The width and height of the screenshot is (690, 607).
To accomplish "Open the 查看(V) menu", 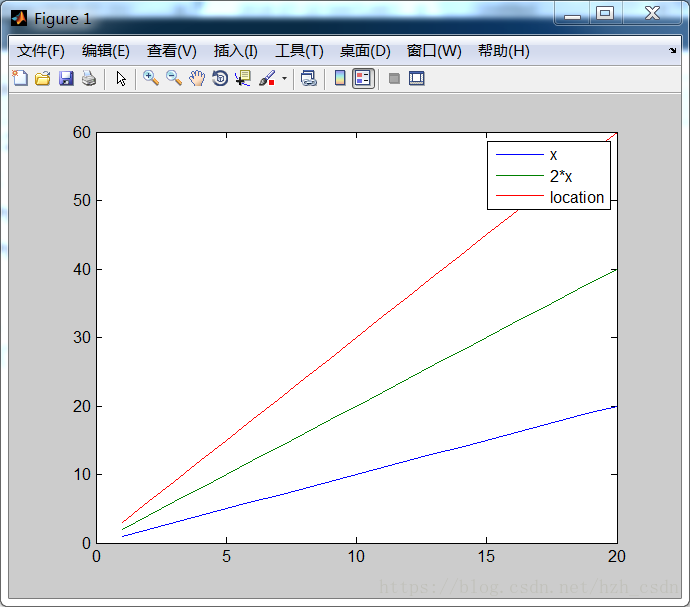I will coord(172,51).
